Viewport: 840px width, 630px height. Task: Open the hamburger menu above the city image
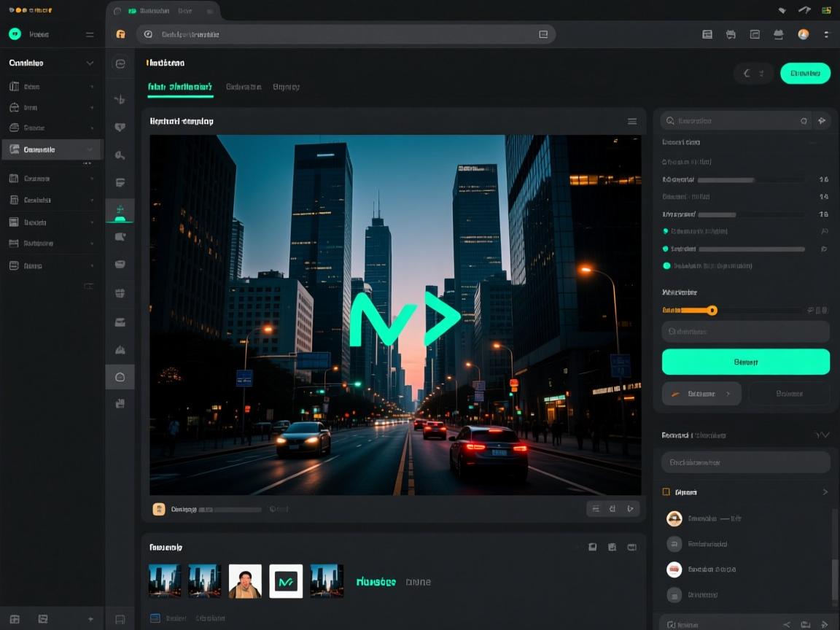[632, 121]
